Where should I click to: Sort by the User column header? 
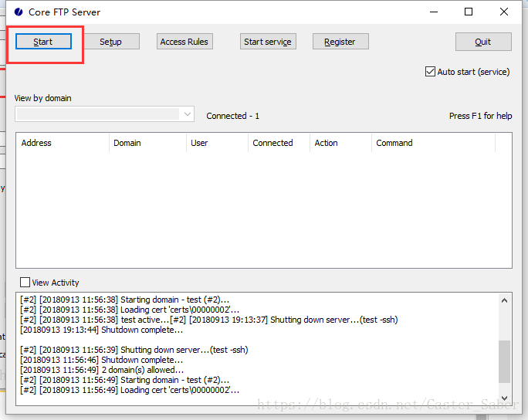(x=217, y=143)
